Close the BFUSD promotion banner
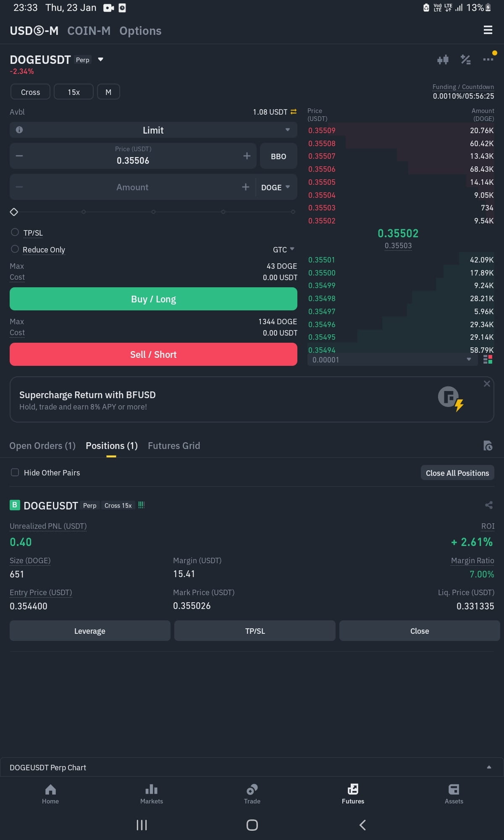The width and height of the screenshot is (504, 840). coord(487,383)
